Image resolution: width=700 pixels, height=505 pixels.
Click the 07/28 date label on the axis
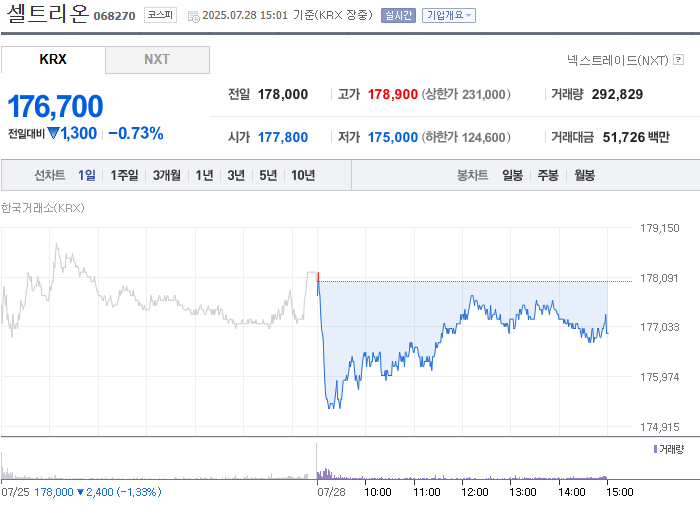331,492
